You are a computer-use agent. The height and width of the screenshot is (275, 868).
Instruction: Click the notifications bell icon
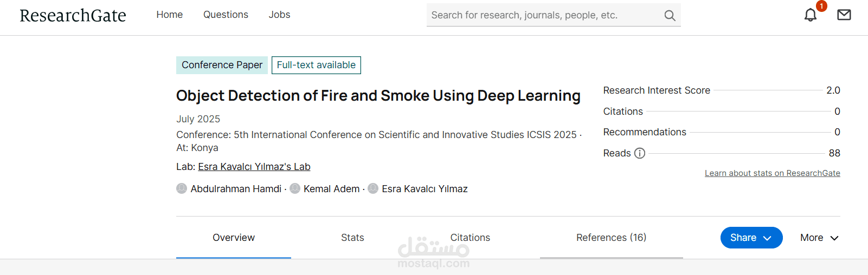click(x=810, y=15)
